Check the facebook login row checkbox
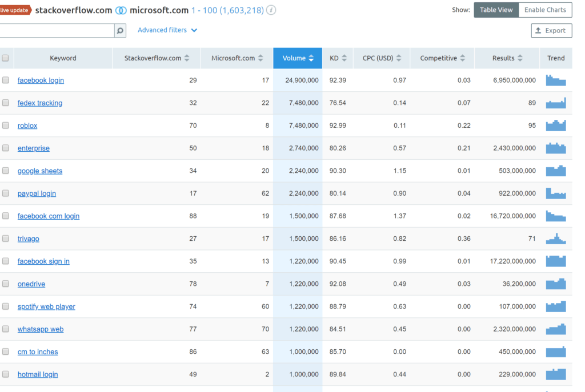The height and width of the screenshot is (392, 585). click(5, 80)
